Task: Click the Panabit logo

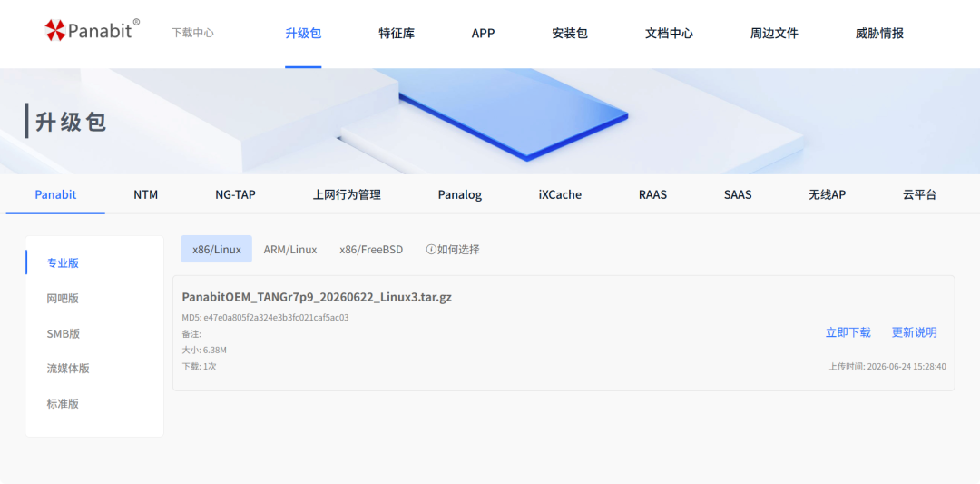Action: pos(92,29)
